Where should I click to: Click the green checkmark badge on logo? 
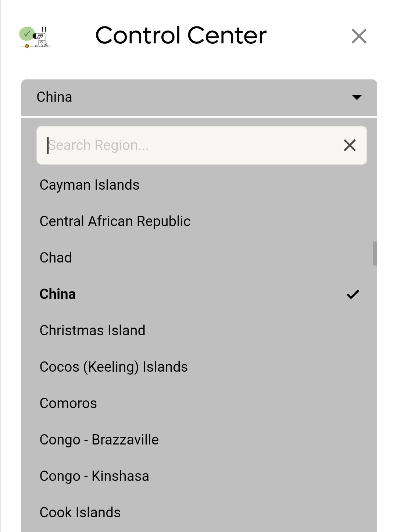tap(26, 33)
